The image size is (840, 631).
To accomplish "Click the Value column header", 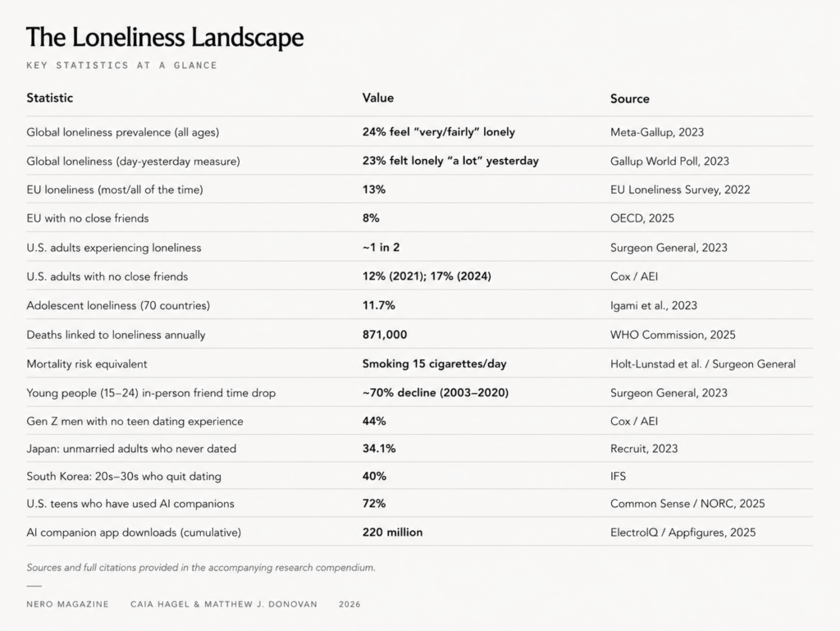I will point(377,98).
